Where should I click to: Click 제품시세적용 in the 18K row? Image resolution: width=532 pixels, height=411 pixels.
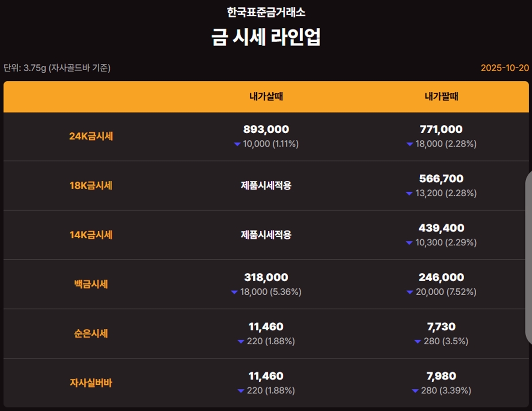coord(266,186)
